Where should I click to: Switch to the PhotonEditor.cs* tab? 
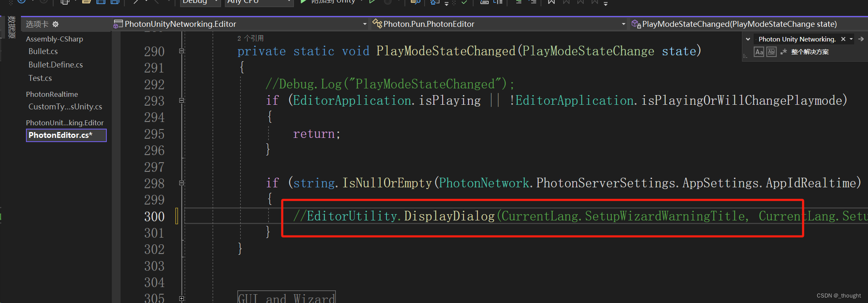66,135
